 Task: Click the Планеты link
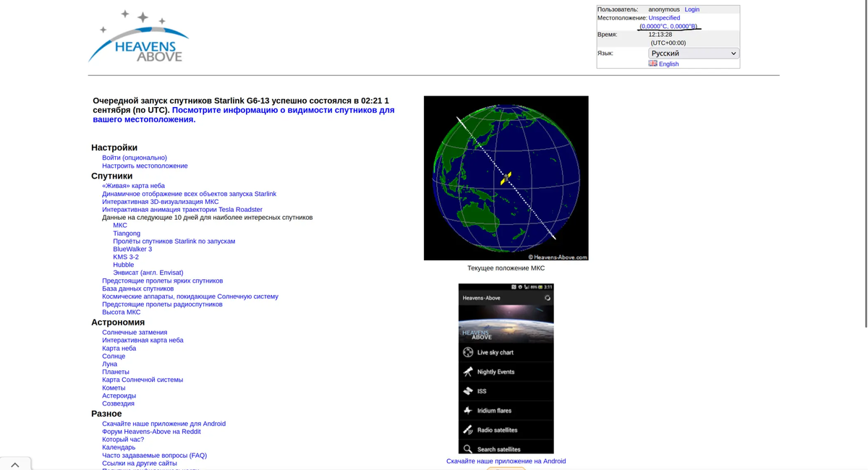tap(116, 372)
